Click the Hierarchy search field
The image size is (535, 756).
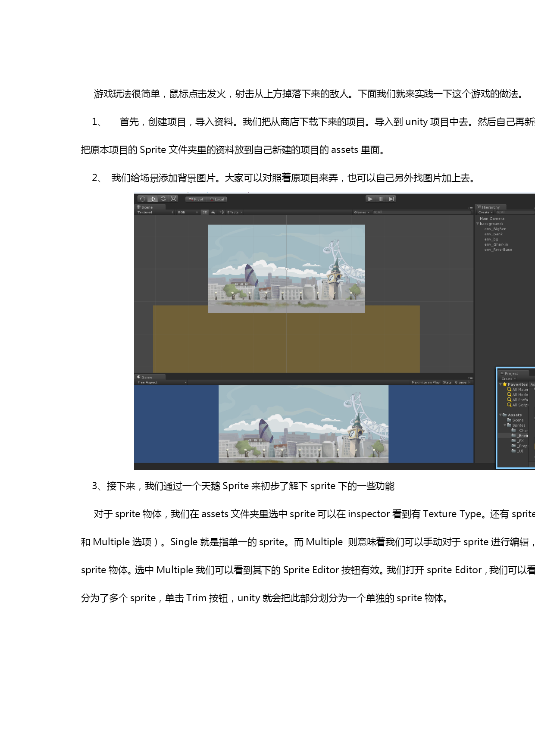pos(515,212)
